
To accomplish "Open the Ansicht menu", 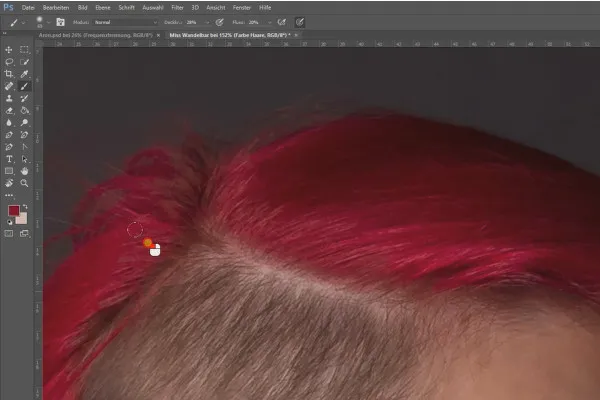I will tap(216, 8).
